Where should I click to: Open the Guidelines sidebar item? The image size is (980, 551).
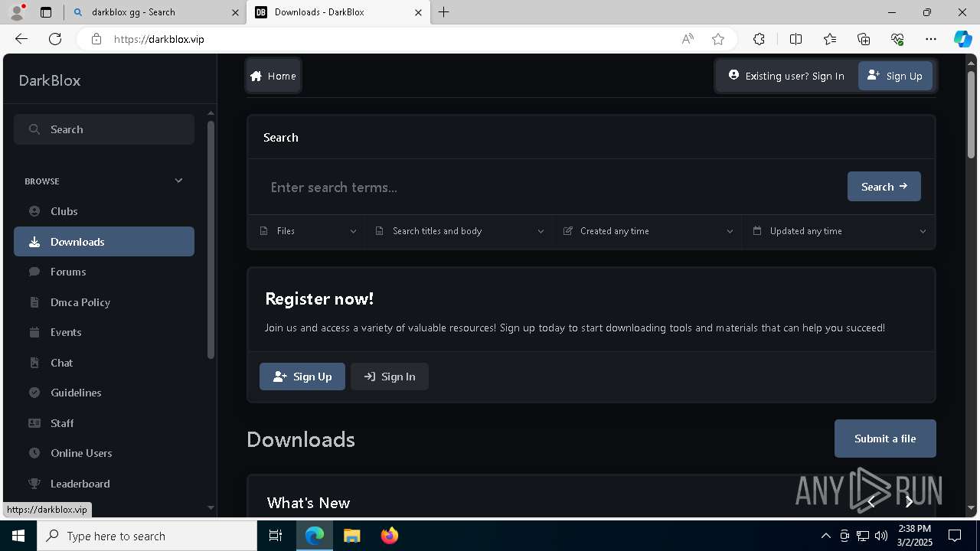click(x=104, y=393)
